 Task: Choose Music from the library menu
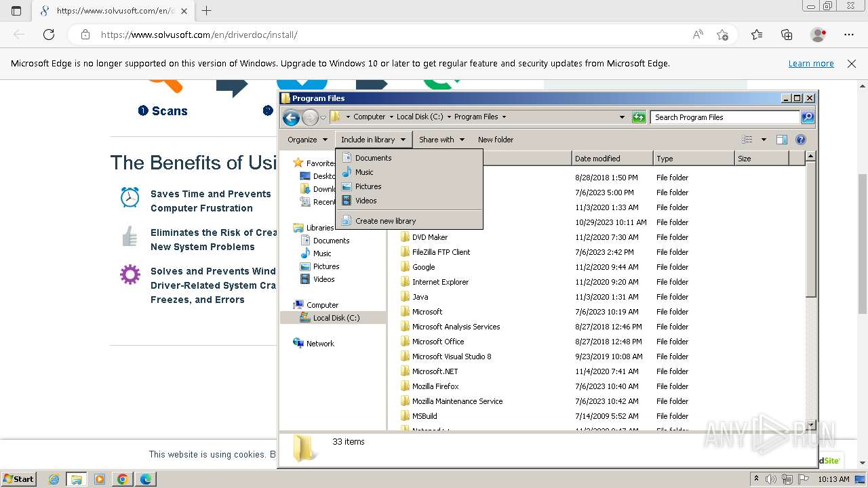point(409,172)
